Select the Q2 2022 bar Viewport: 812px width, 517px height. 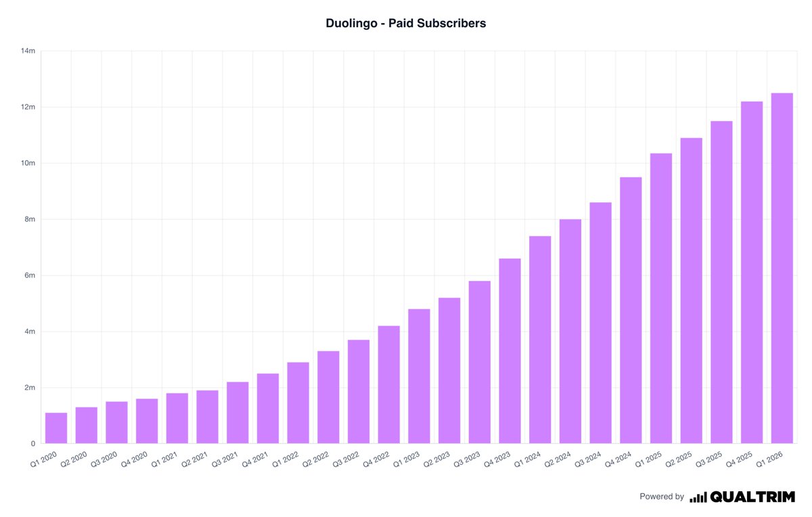[328, 398]
